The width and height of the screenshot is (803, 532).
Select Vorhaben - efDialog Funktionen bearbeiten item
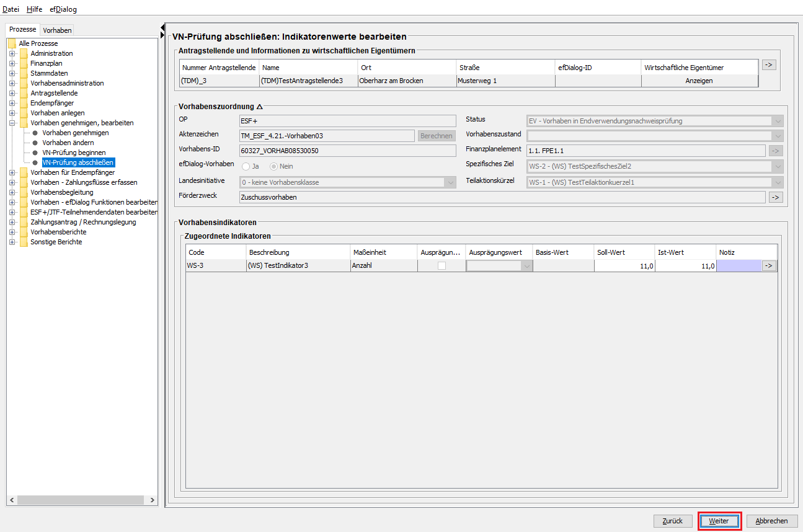point(94,202)
